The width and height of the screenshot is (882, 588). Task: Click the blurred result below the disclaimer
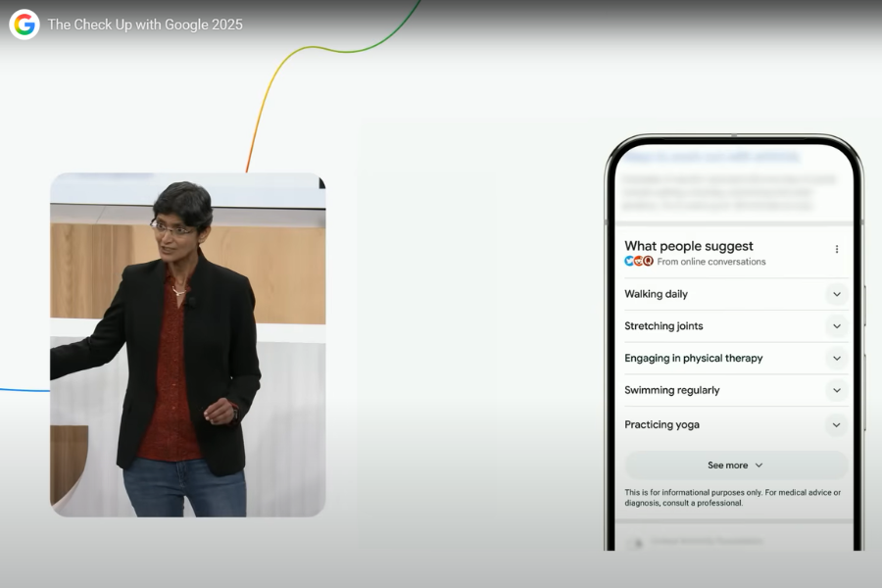(x=706, y=541)
